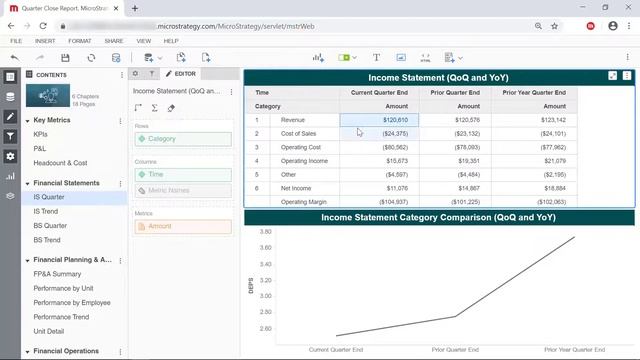Select the Amount metric in Metrics
640x360 pixels.
[183, 226]
